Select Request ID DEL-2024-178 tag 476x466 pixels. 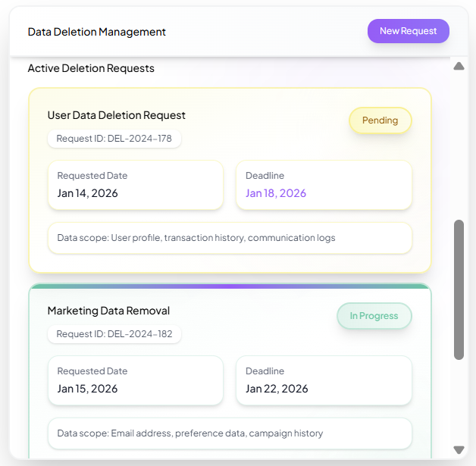[x=114, y=139]
